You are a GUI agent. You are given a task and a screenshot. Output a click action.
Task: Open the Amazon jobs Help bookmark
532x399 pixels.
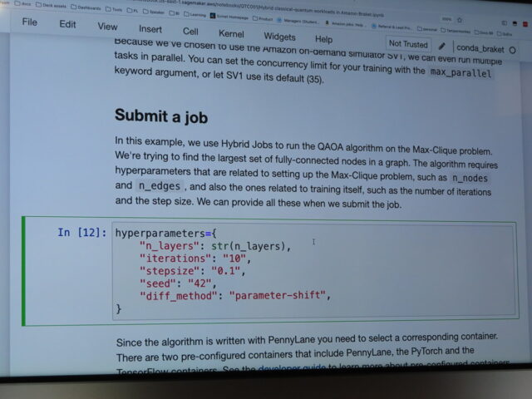344,24
